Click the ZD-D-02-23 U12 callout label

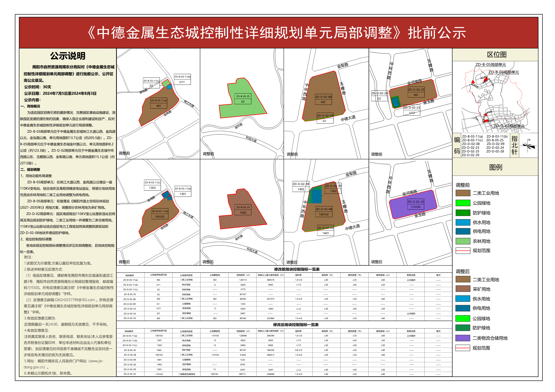click(x=412, y=110)
